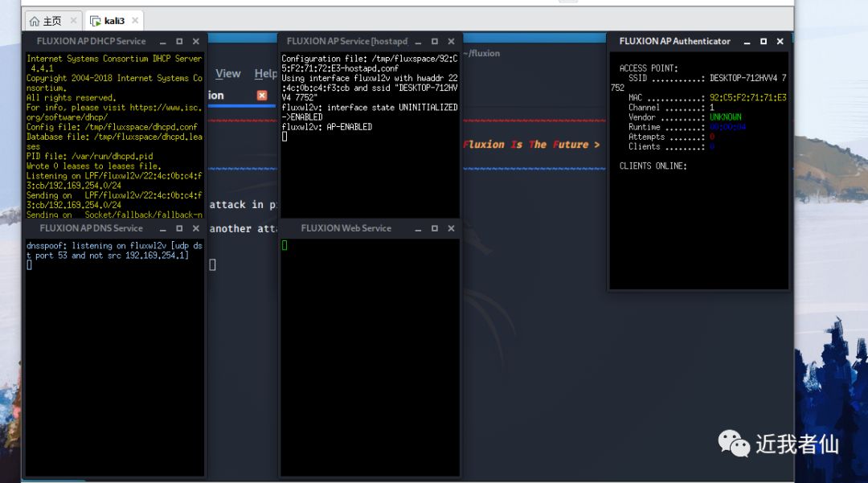868x483 pixels.
Task: Click the 'All rights reserved.' line in DHCP window
Action: click(71, 98)
